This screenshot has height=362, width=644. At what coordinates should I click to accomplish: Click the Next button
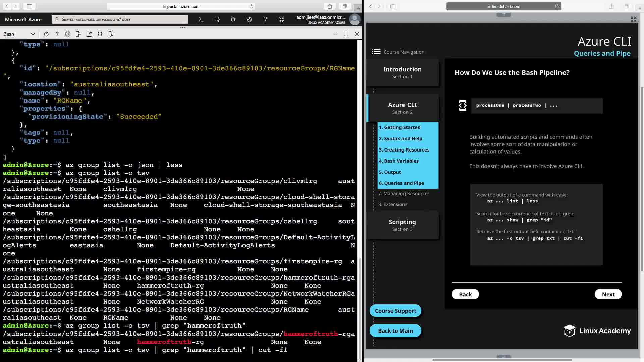(x=608, y=294)
